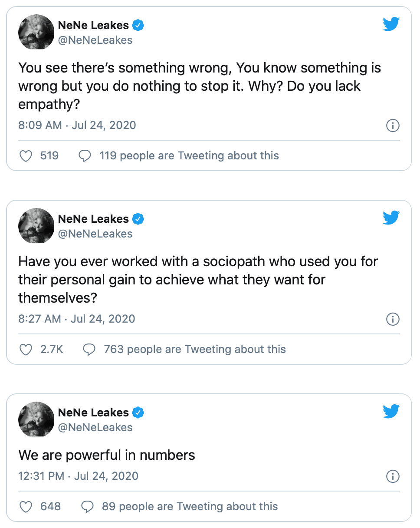
Task: Click the Twitter bird logo on the sociopath tweet
Action: (391, 218)
